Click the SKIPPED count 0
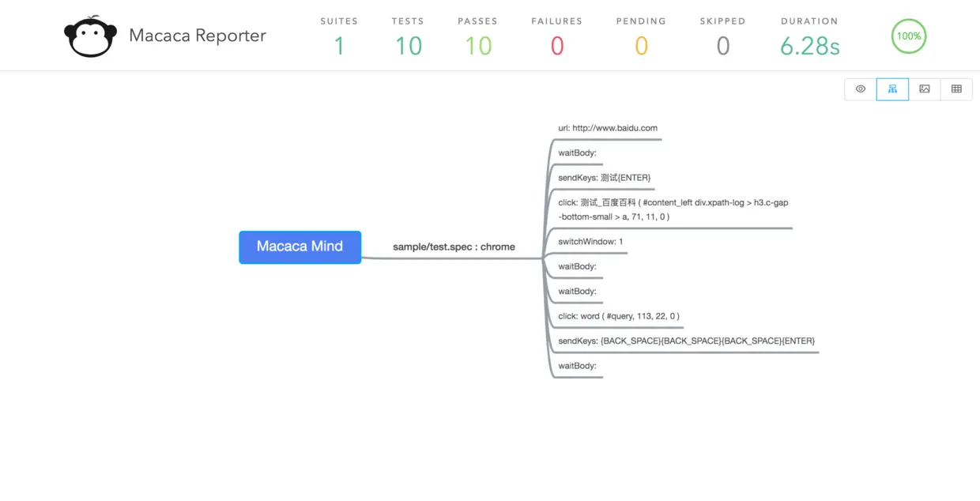980x501 pixels. 722,47
